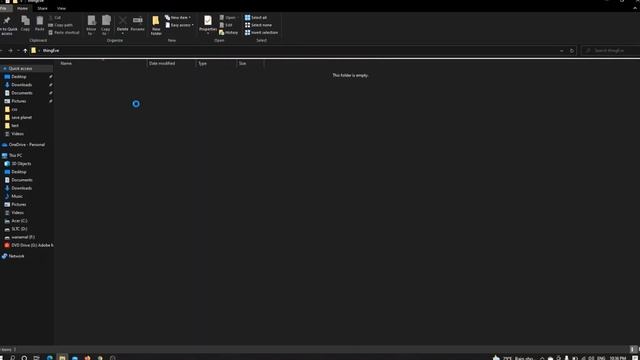
Task: Select Desktop under Quick access
Action: (x=19, y=77)
